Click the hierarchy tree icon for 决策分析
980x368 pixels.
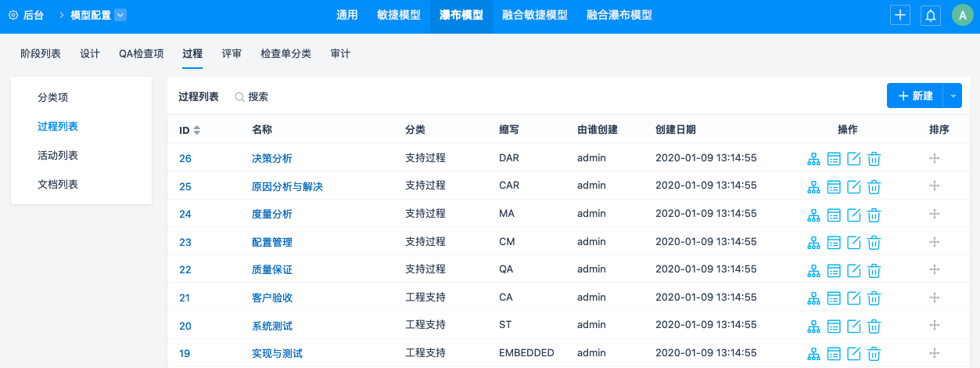tap(813, 159)
